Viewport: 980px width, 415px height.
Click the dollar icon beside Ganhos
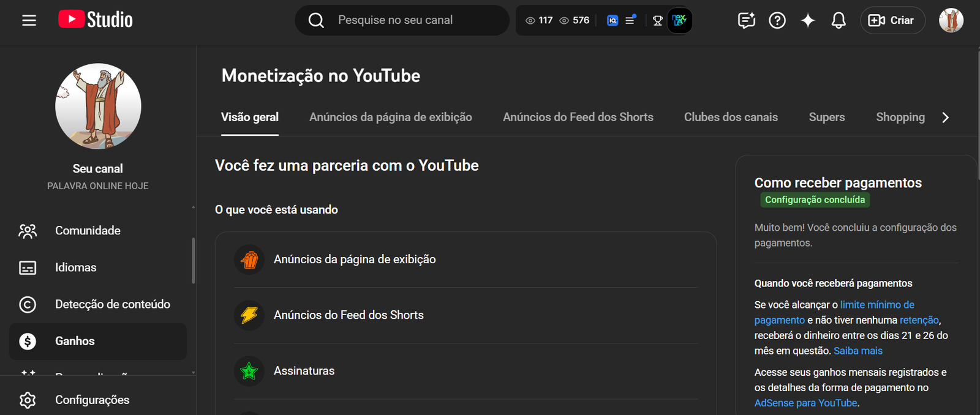point(28,342)
